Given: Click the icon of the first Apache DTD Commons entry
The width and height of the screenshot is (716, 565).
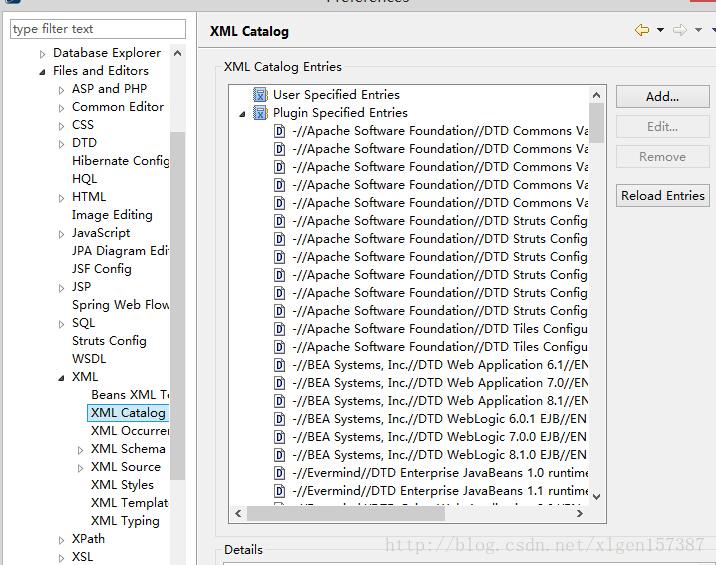Looking at the screenshot, I should point(280,131).
